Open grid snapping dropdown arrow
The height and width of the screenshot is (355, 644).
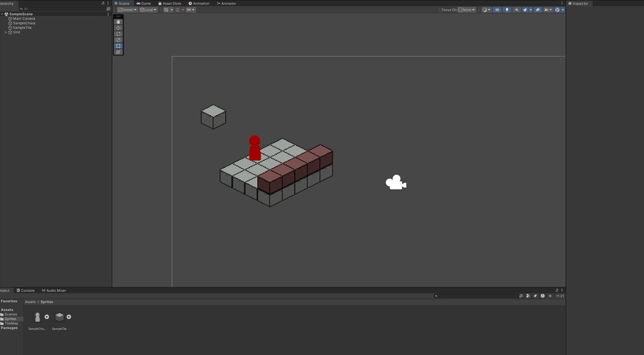pos(183,10)
